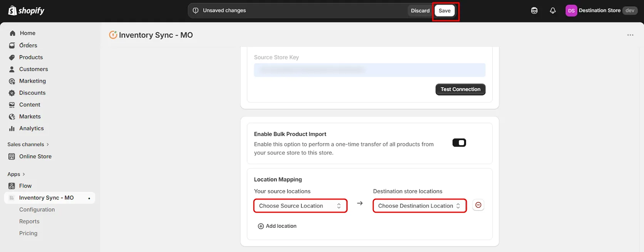Click the Customers person icon
644x252 pixels.
12,69
